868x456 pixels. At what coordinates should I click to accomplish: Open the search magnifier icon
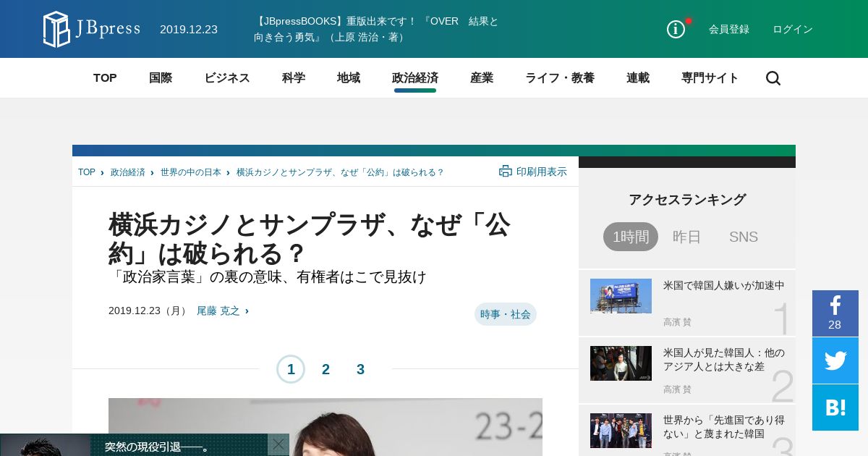click(773, 78)
